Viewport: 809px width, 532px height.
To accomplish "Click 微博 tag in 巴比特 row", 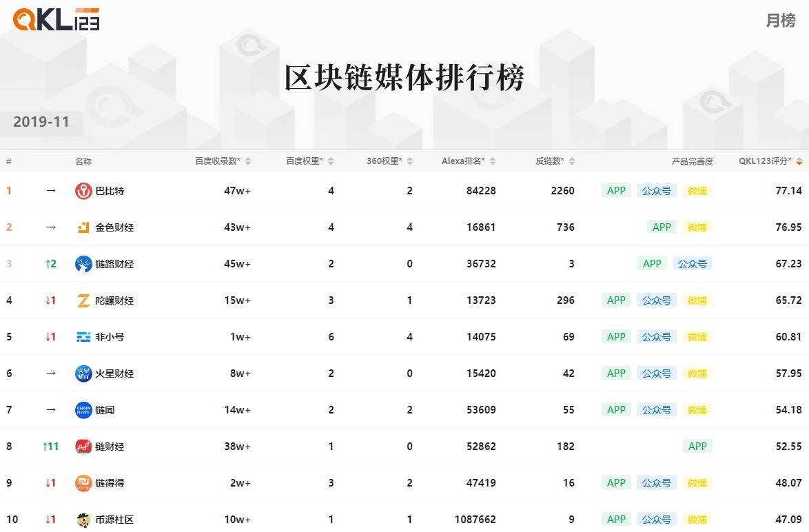I will pyautogui.click(x=697, y=191).
